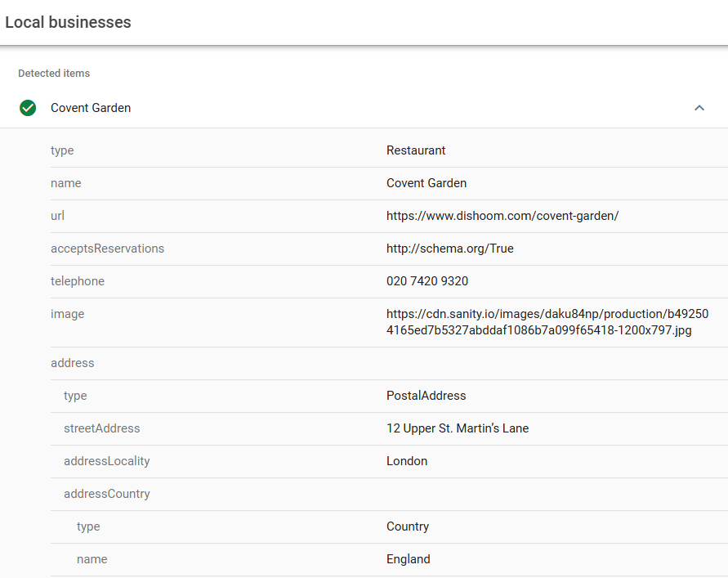Image resolution: width=728 pixels, height=578 pixels.
Task: Select the England name value
Action: [x=408, y=559]
